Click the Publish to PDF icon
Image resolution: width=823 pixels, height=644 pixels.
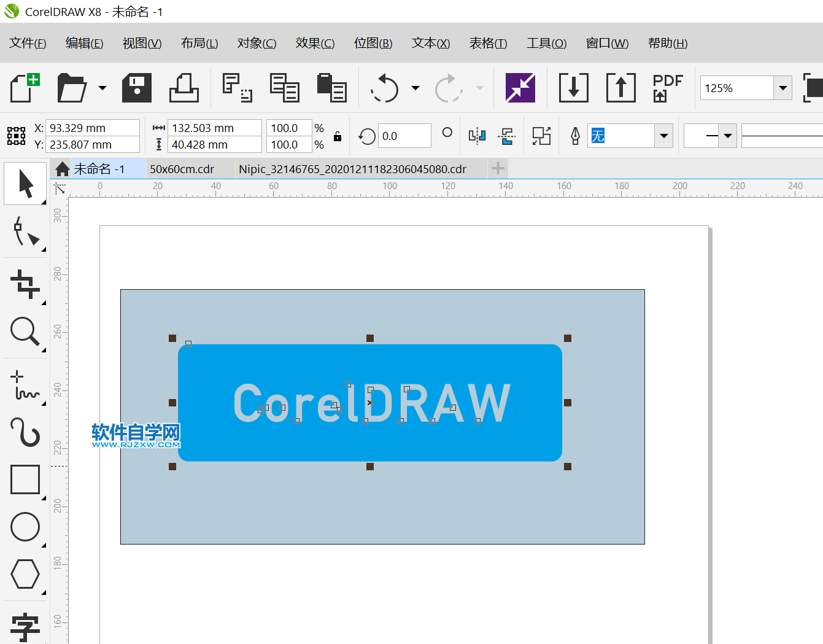click(x=667, y=88)
